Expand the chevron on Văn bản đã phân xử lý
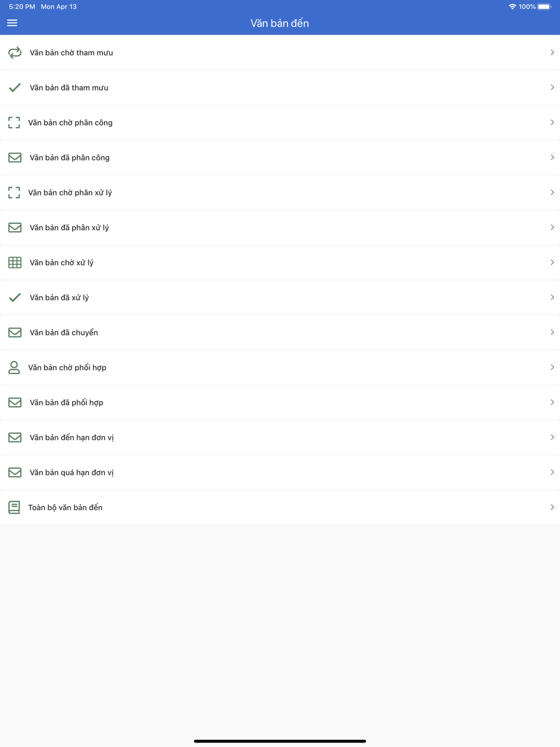Screen dimensions: 560x747 [552, 227]
